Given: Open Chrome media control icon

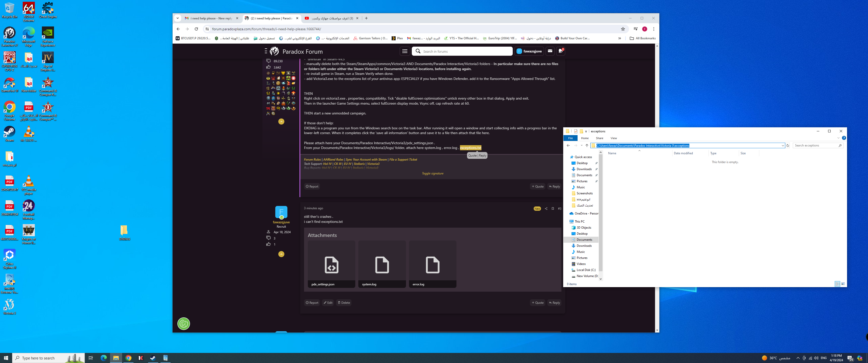Looking at the screenshot, I should [x=635, y=29].
